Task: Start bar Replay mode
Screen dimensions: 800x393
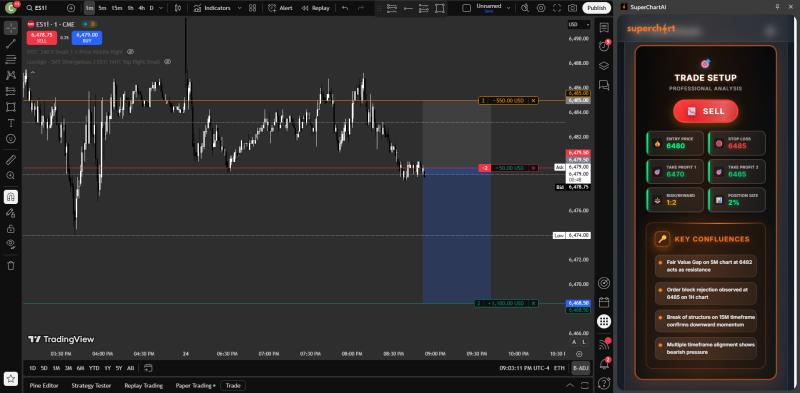Action: tap(315, 8)
